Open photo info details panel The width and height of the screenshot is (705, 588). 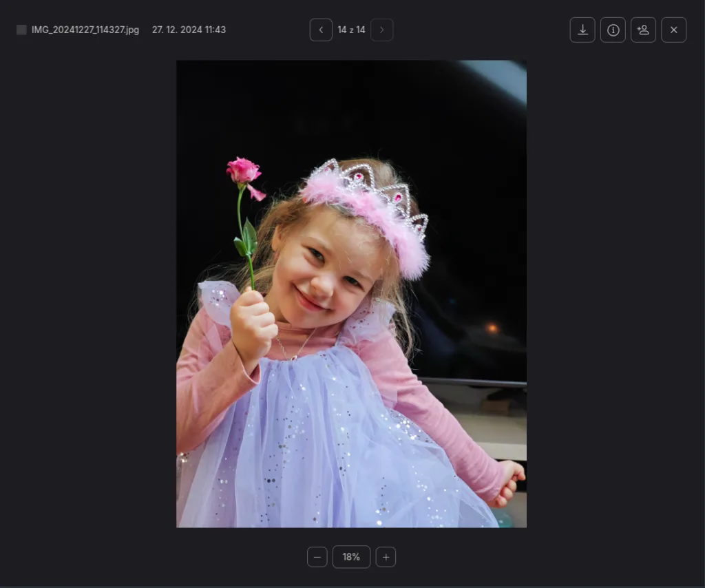[613, 30]
